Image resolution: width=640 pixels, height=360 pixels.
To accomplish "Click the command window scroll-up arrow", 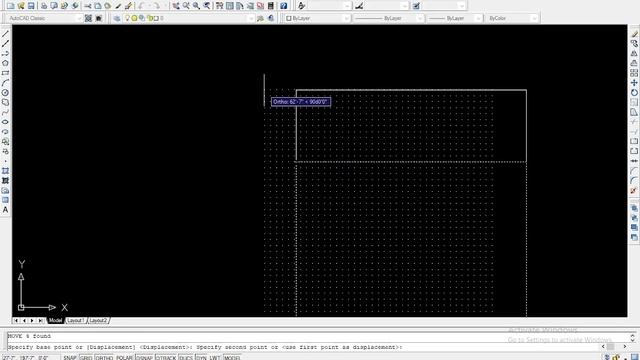I will [x=632, y=336].
